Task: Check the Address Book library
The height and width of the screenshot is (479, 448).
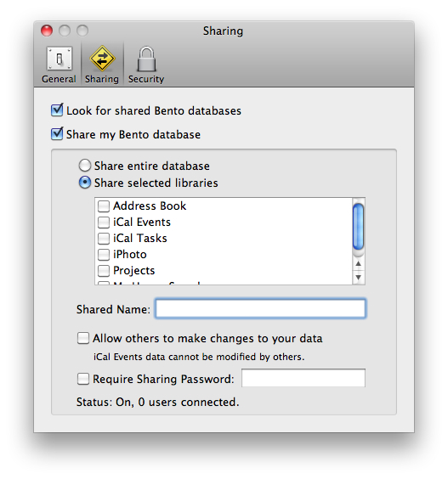Action: (x=104, y=206)
